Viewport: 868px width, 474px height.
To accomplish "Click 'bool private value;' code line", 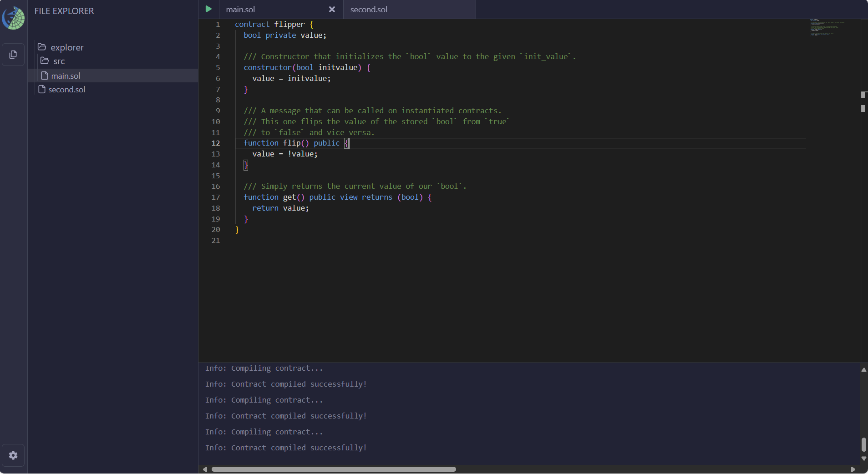I will pyautogui.click(x=285, y=35).
